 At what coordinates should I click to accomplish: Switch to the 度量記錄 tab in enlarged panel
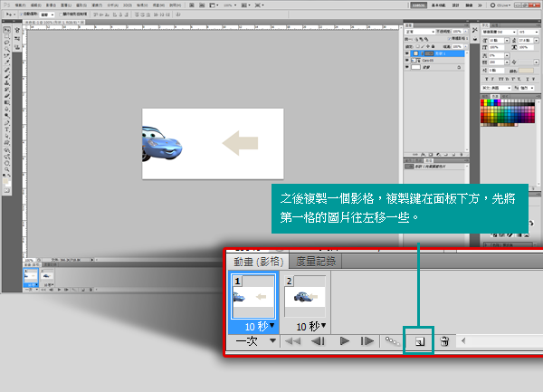(x=316, y=262)
